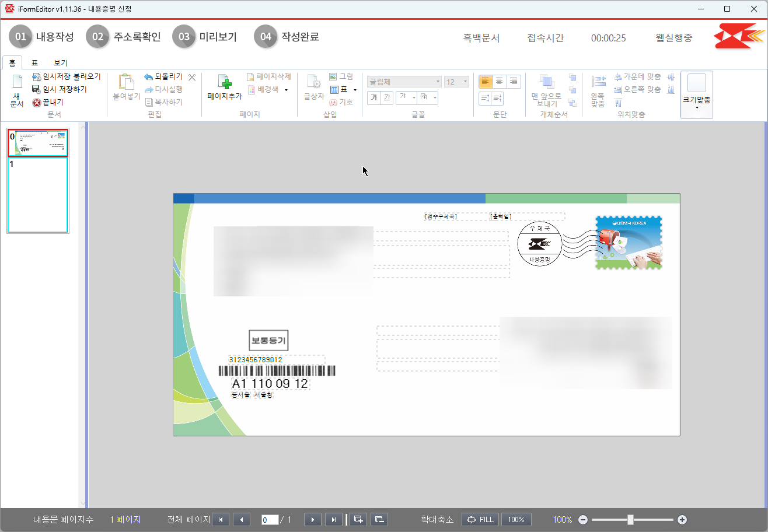
Task: Click the 맨 앞으로 보내기 icon
Action: [x=546, y=90]
